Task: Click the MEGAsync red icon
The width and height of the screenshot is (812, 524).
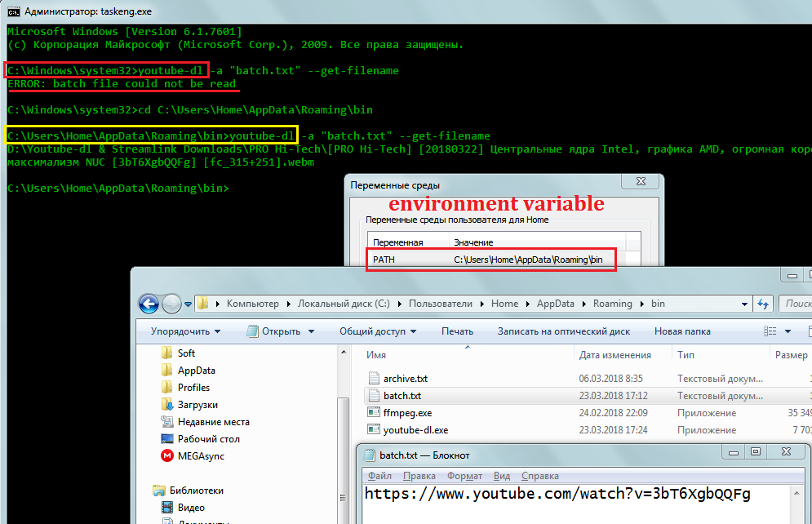Action: pyautogui.click(x=166, y=455)
